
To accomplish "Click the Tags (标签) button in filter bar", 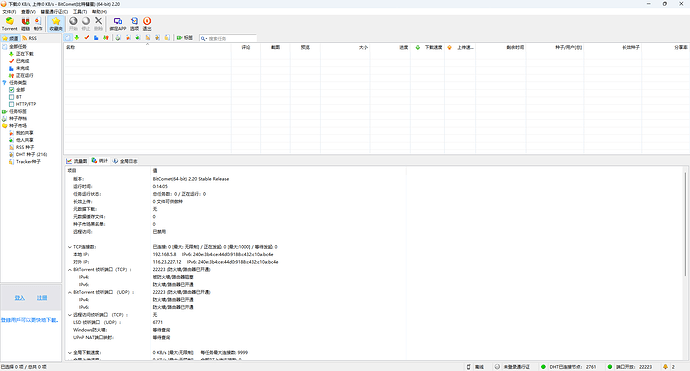I will pos(185,38).
